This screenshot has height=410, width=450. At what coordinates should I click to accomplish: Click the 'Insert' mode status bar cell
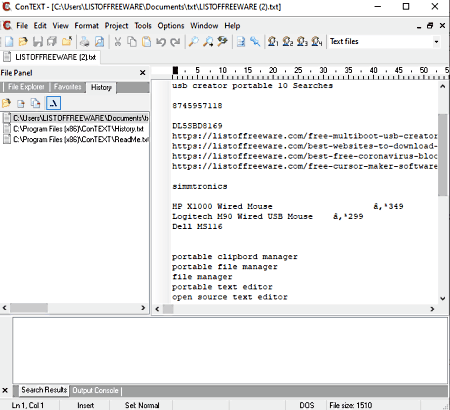pos(86,405)
